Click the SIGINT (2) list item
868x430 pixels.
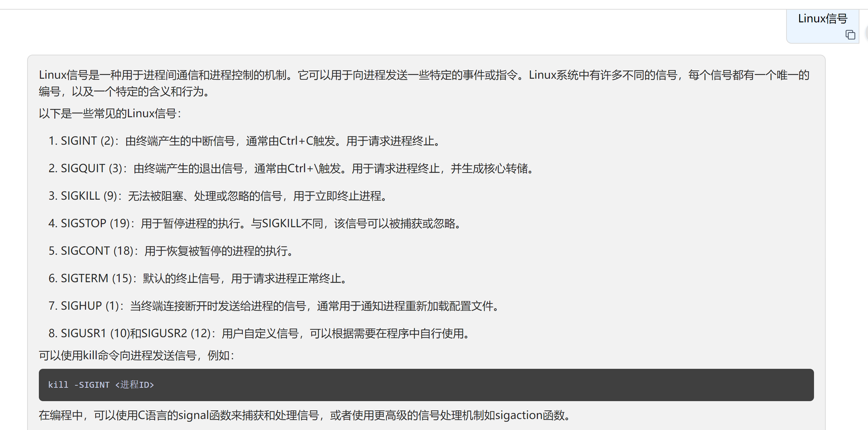244,141
